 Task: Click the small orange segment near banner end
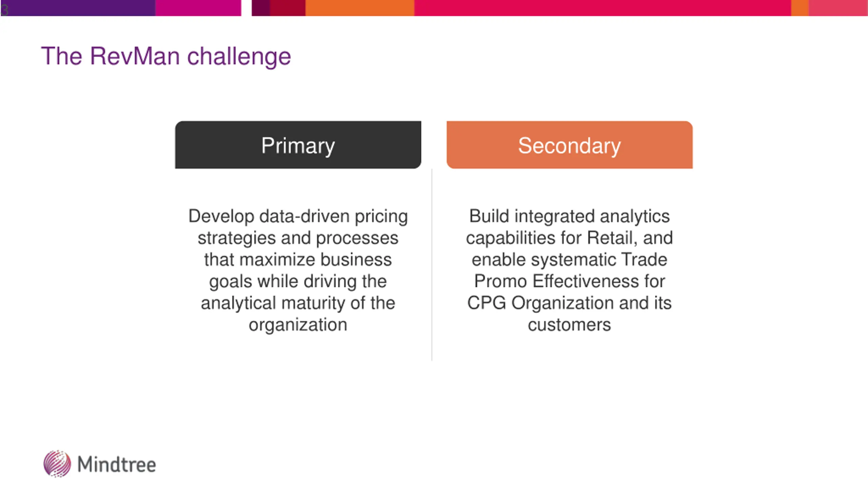[x=800, y=8]
